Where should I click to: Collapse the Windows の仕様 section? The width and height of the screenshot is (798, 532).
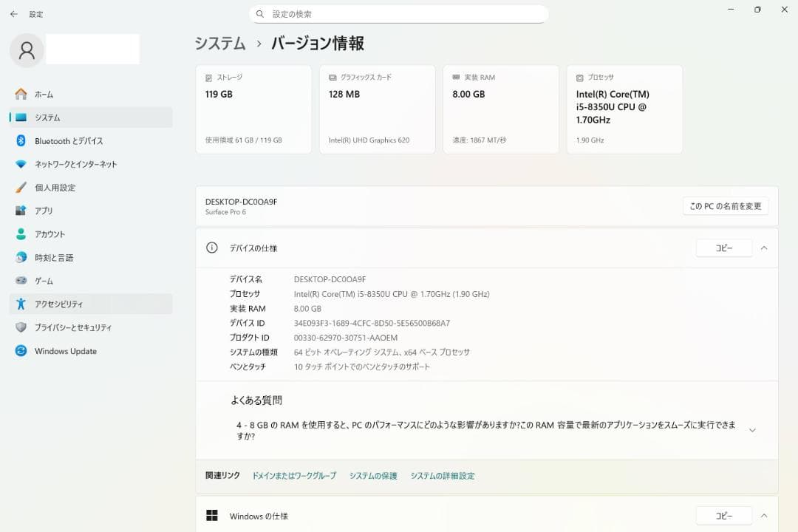click(x=764, y=516)
